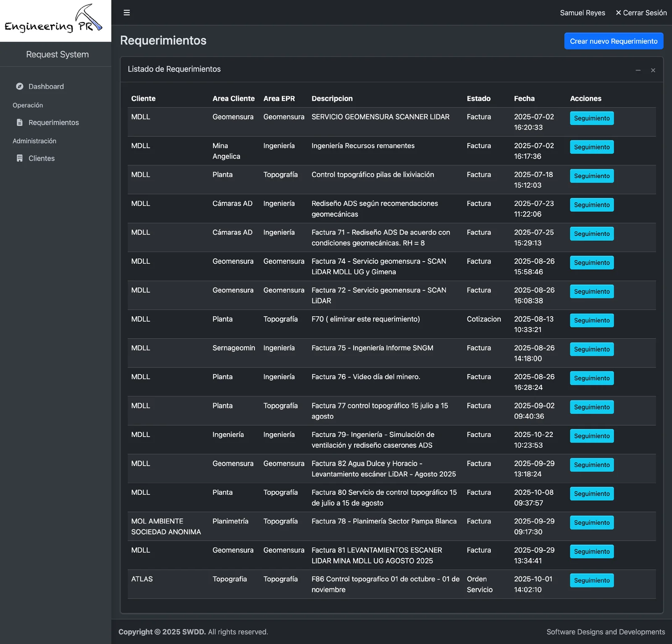Click the Requerimientos document icon in sidebar
The image size is (672, 644).
click(19, 122)
